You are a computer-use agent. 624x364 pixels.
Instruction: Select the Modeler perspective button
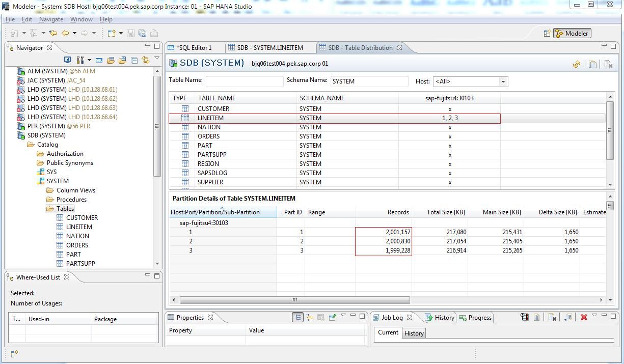click(572, 34)
